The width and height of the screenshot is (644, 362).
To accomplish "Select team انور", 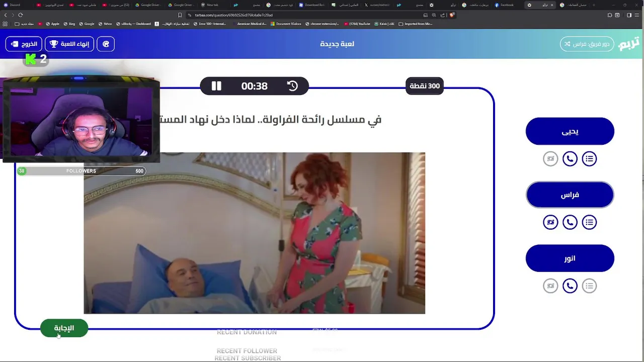I will pyautogui.click(x=570, y=258).
